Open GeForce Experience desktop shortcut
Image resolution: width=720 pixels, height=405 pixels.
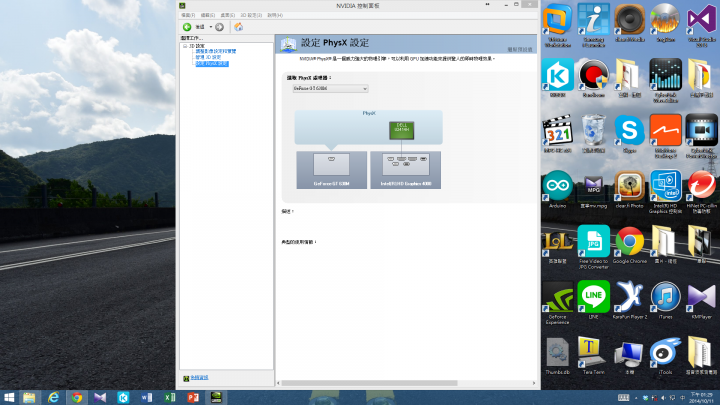click(557, 303)
